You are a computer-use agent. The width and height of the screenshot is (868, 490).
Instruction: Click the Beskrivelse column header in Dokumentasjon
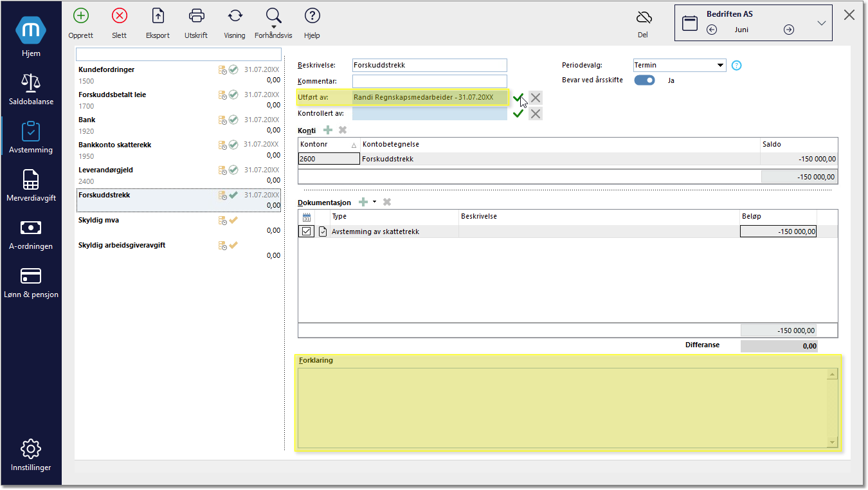point(599,217)
